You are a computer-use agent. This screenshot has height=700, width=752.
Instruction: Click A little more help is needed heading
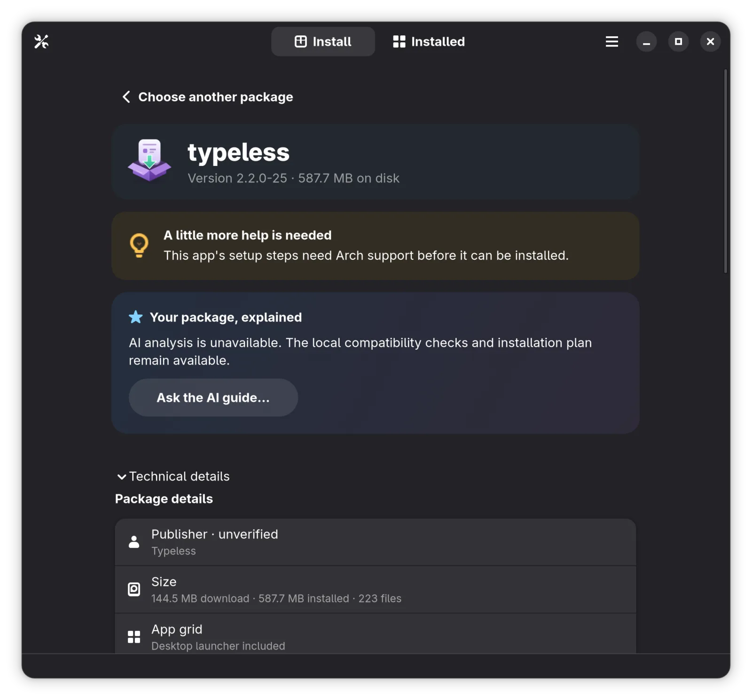248,235
